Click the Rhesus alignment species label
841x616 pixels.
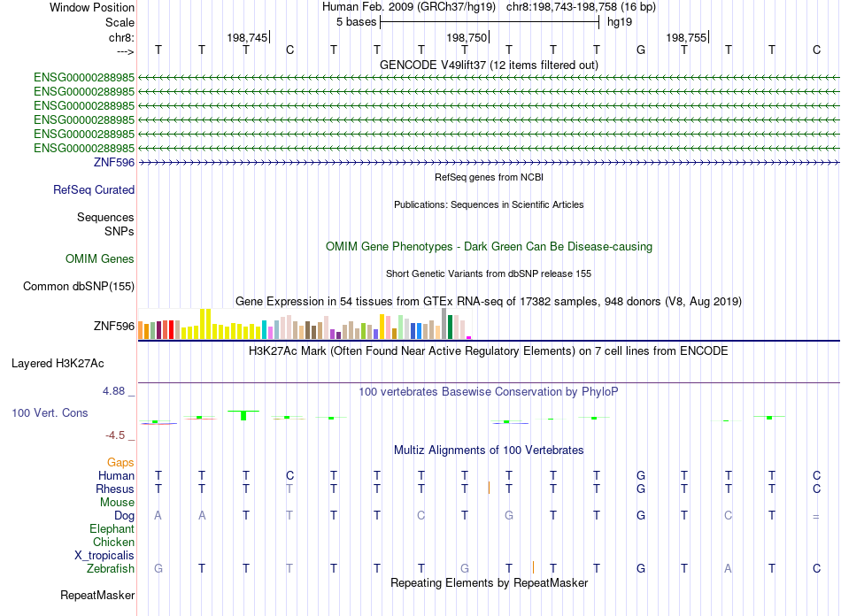(115, 489)
